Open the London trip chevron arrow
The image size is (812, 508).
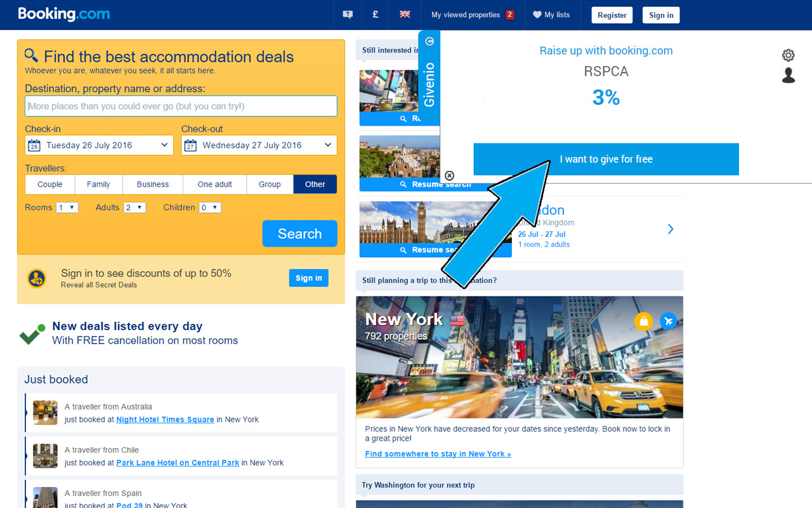(671, 229)
